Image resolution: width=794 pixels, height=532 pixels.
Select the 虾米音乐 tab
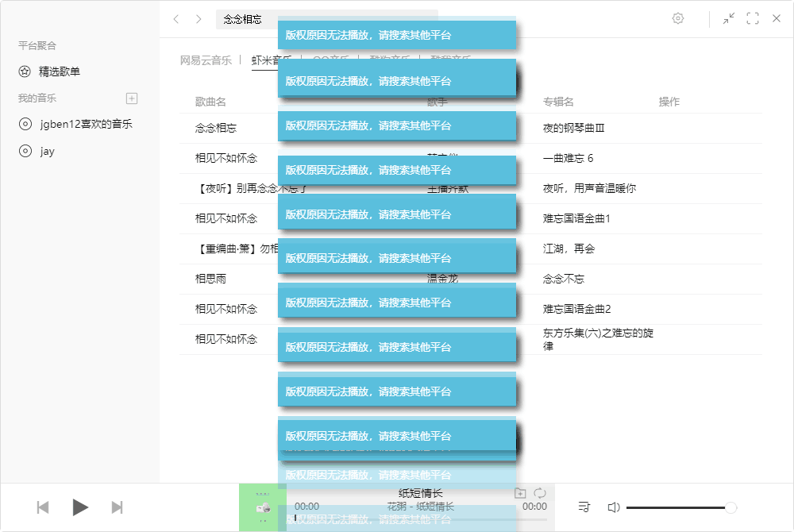point(272,60)
